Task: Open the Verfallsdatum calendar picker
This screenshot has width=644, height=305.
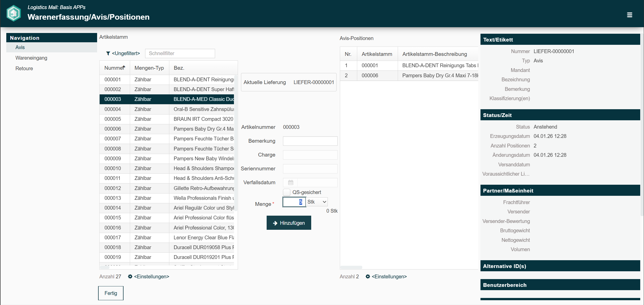Action: (x=291, y=182)
